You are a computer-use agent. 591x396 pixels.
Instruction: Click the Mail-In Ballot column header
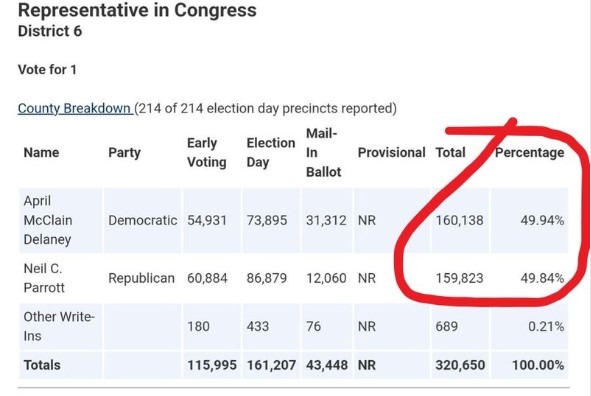(323, 153)
